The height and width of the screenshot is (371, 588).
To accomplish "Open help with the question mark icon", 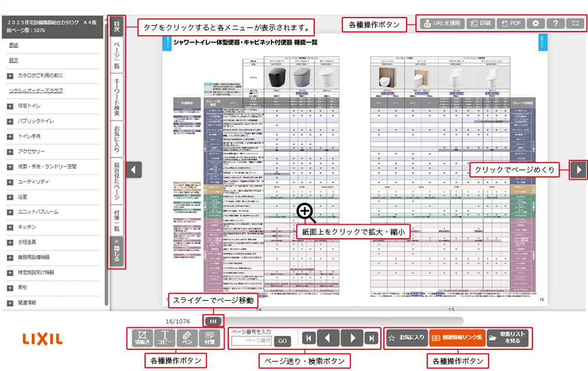I will 556,24.
